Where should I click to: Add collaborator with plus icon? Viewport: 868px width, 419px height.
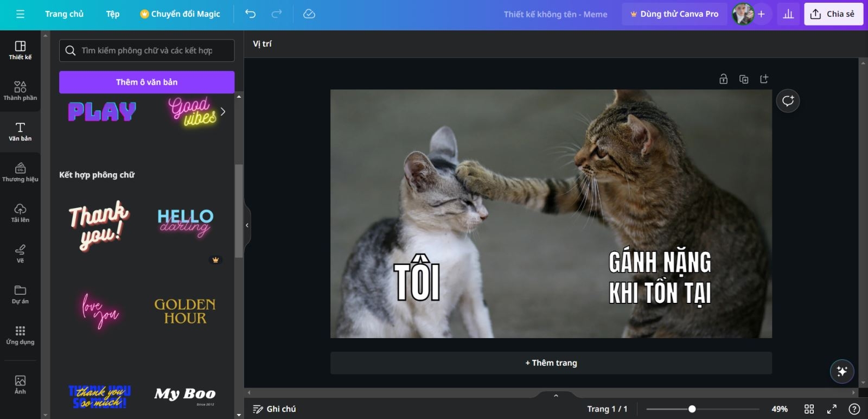[x=761, y=14]
